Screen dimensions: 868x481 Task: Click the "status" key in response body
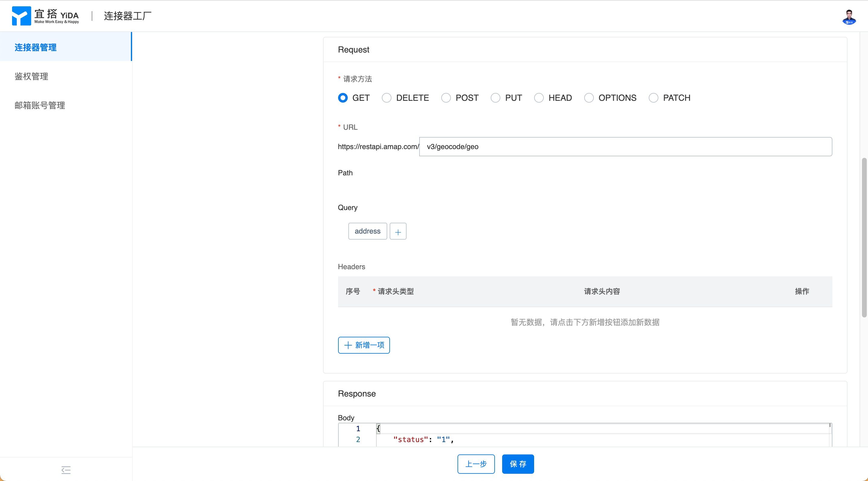point(410,440)
